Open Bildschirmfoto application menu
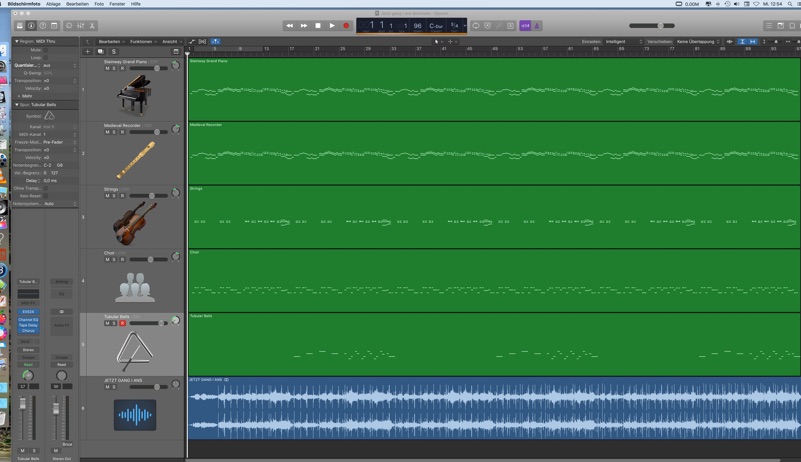The width and height of the screenshot is (801, 462). pyautogui.click(x=23, y=4)
